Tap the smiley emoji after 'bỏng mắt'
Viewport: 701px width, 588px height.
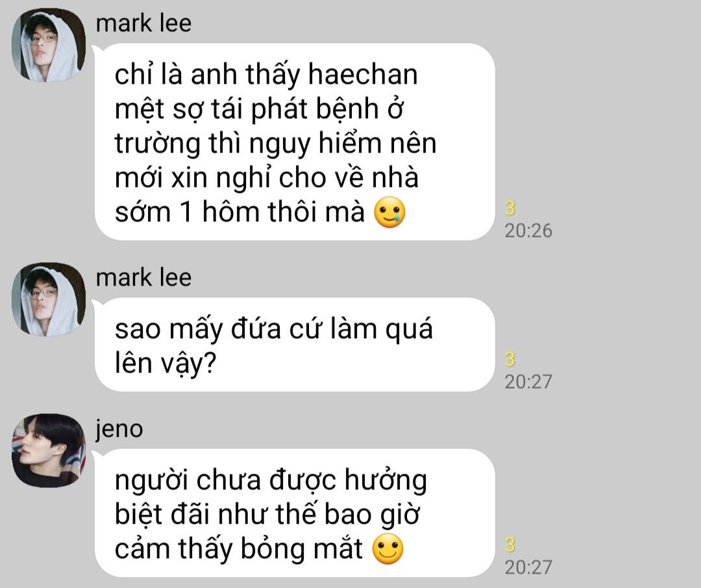[x=388, y=549]
